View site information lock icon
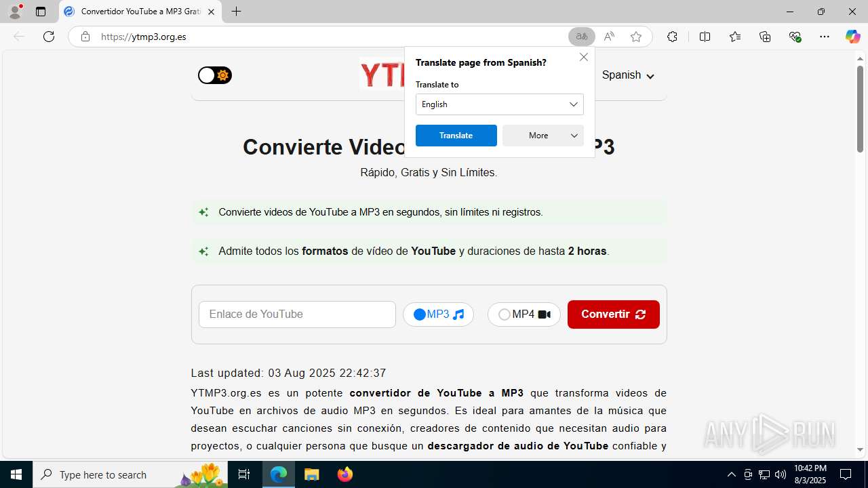 click(x=85, y=37)
